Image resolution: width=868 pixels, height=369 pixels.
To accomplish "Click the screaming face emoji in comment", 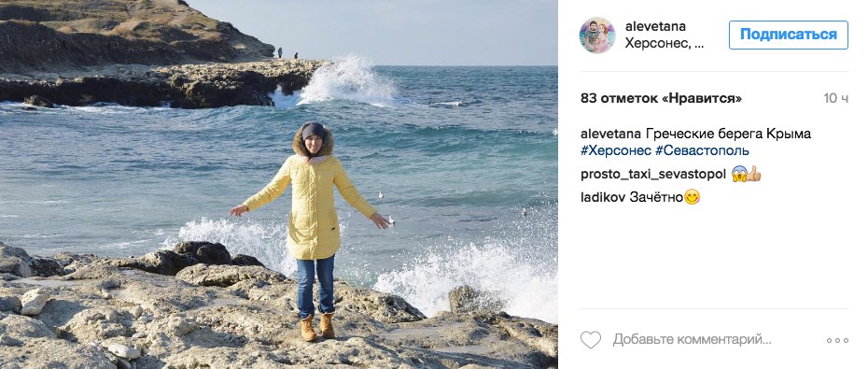I will pyautogui.click(x=739, y=174).
